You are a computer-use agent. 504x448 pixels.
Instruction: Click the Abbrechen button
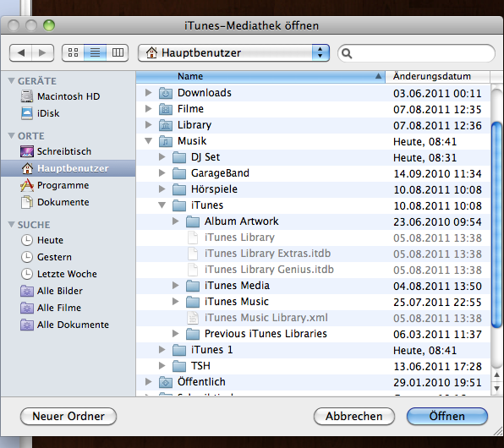click(x=353, y=416)
